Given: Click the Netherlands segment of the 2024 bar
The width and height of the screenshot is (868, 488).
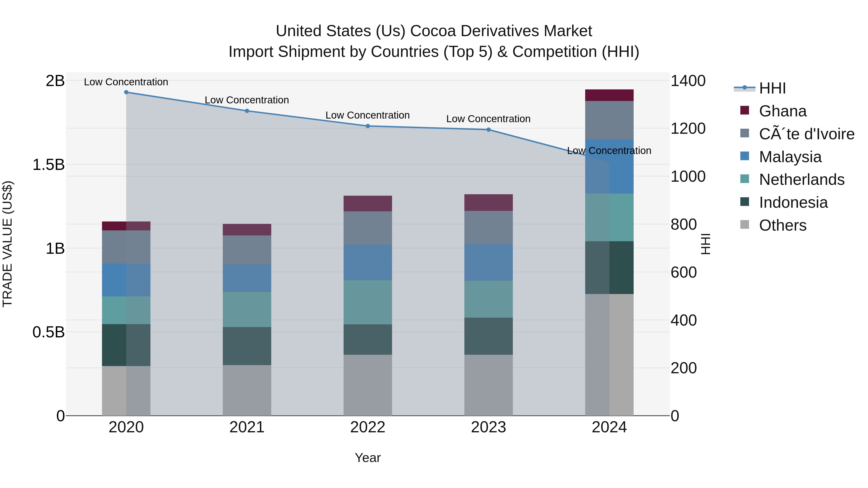Looking at the screenshot, I should coord(609,218).
